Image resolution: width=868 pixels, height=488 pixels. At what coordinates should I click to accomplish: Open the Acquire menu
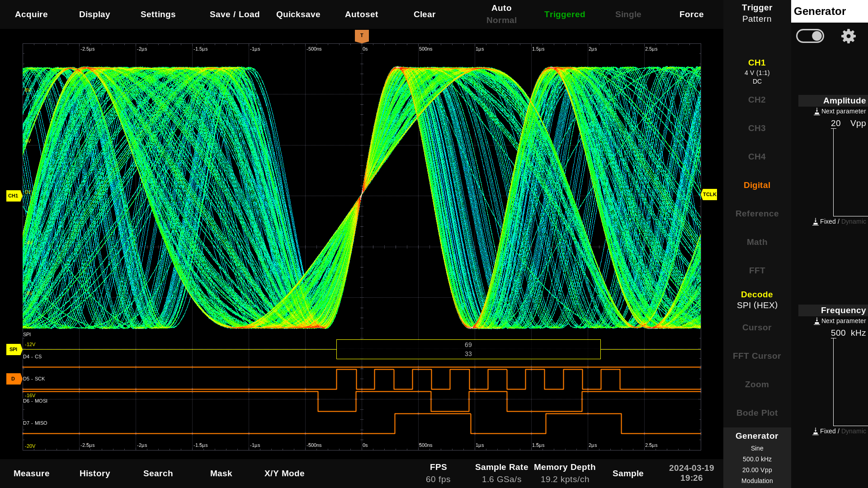click(31, 14)
